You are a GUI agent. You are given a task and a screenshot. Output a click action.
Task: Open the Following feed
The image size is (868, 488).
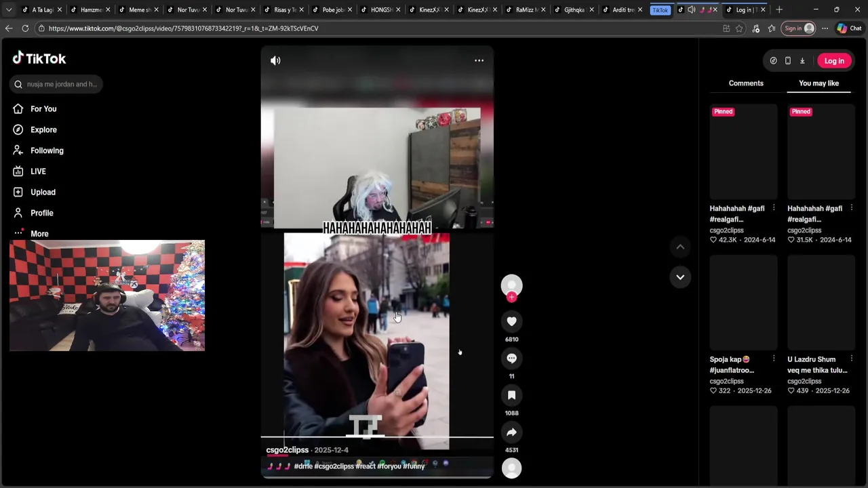point(47,150)
